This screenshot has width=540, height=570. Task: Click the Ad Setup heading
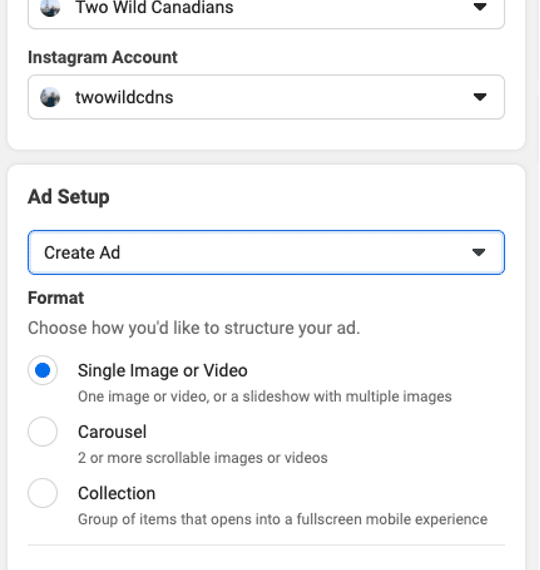tap(68, 197)
